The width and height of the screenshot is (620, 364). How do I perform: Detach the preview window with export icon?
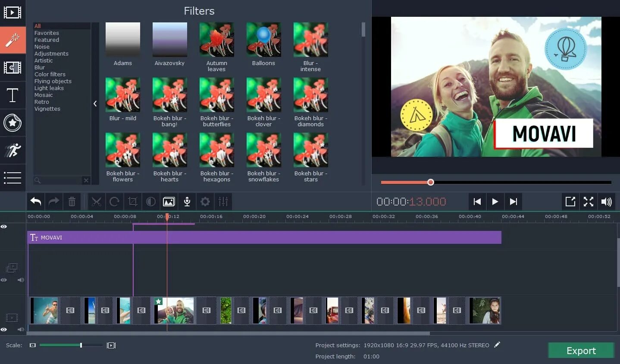570,202
